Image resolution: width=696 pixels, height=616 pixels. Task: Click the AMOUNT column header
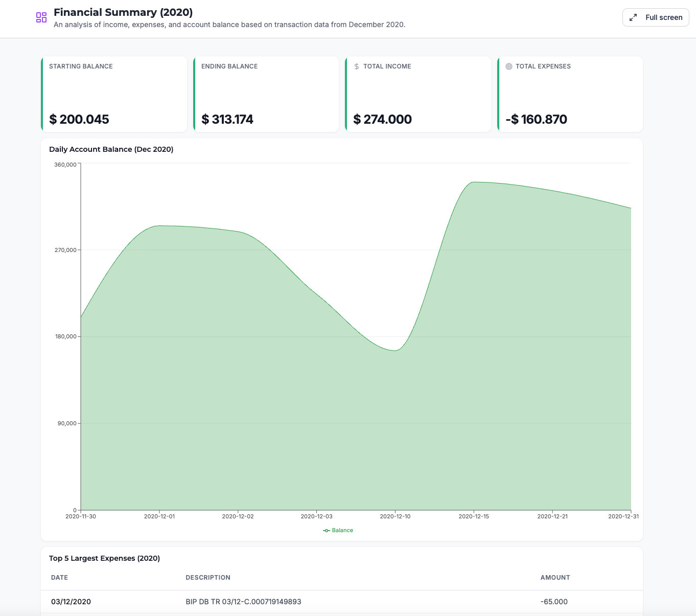point(555,578)
